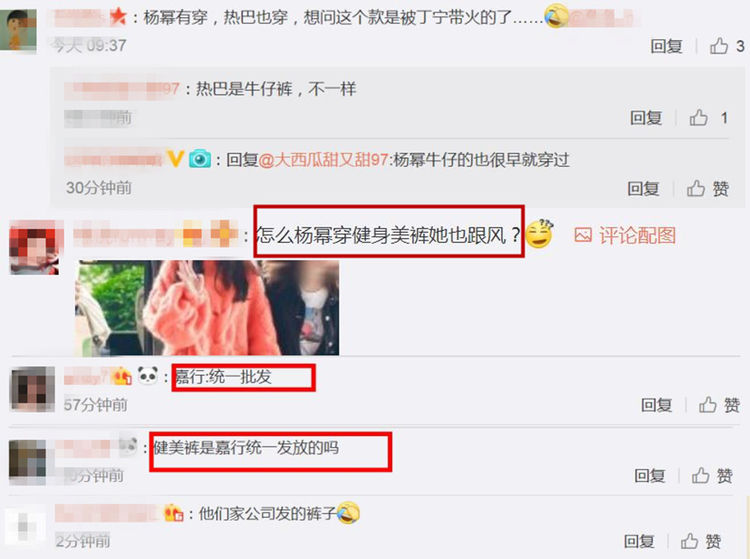
Task: Click the camera badge icon beside yellow V
Action: [x=199, y=159]
